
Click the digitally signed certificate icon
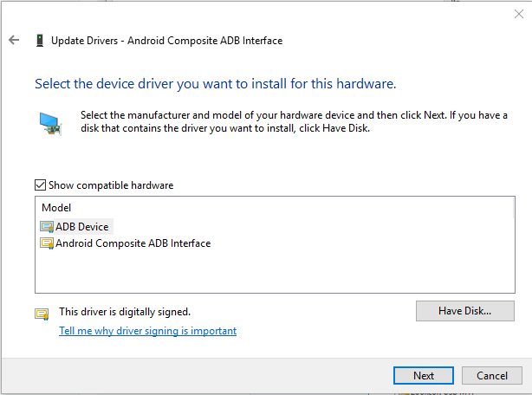tap(42, 314)
